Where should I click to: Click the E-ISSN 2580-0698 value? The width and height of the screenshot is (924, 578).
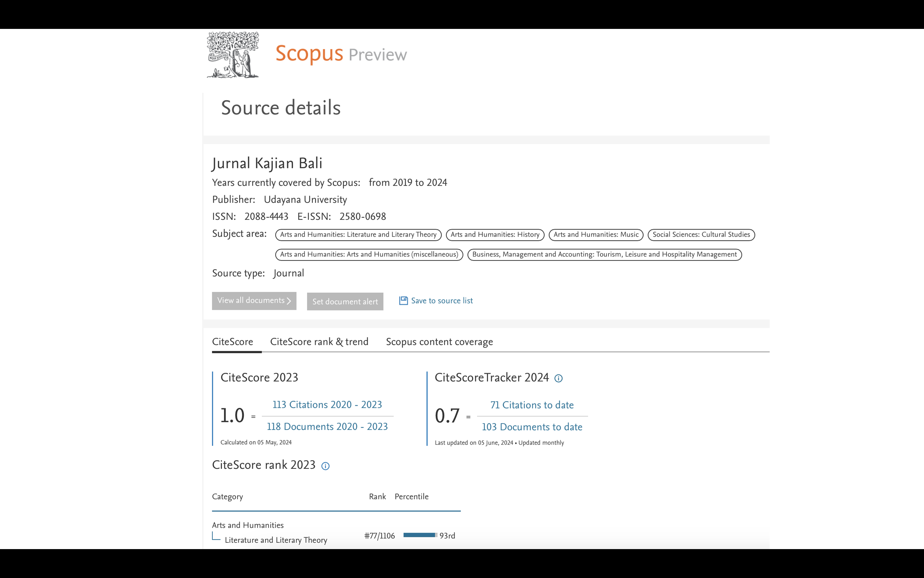pos(363,217)
